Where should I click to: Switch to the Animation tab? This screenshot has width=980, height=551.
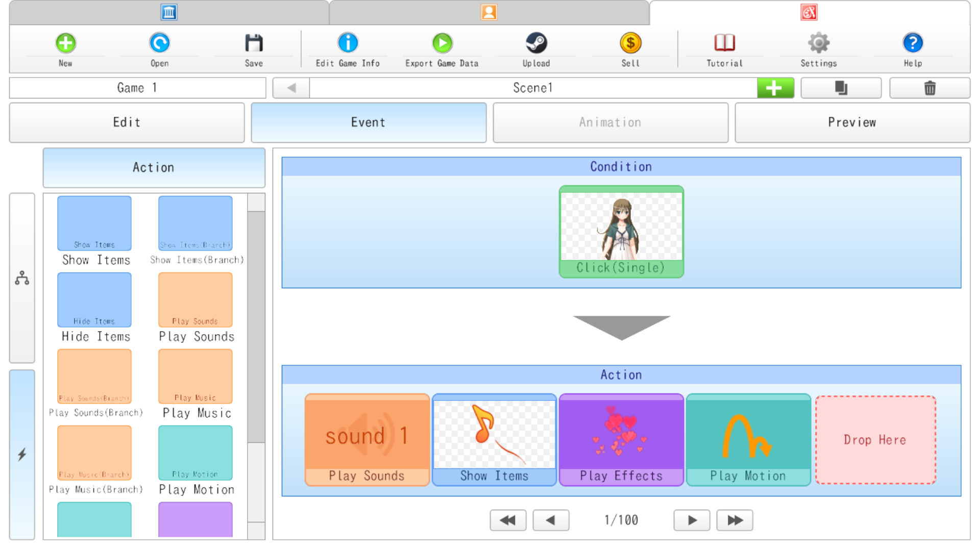coord(610,122)
